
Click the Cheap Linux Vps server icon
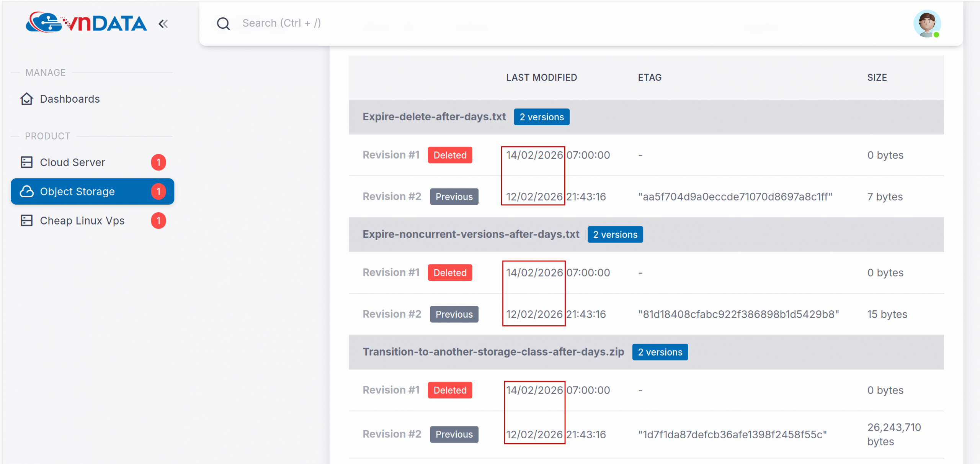click(x=26, y=221)
